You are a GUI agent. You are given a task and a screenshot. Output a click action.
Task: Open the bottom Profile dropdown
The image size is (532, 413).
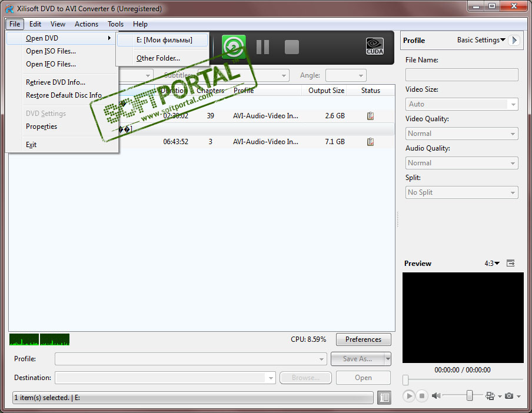click(x=191, y=359)
